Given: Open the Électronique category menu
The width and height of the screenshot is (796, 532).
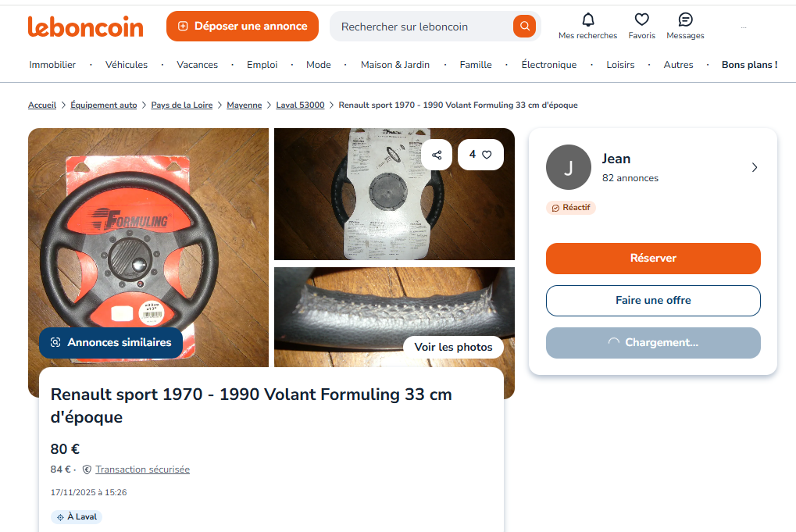Looking at the screenshot, I should coord(548,65).
